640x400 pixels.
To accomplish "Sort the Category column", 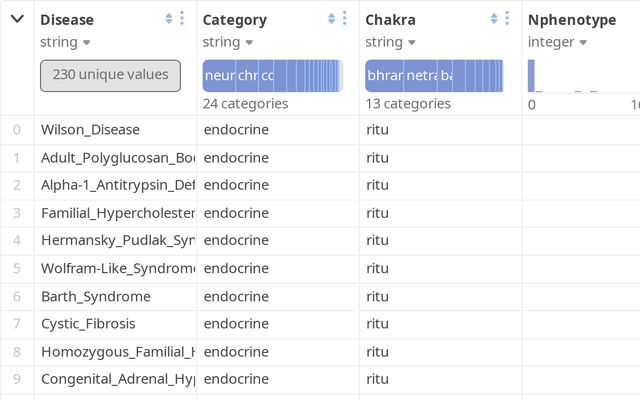I will tap(332, 19).
